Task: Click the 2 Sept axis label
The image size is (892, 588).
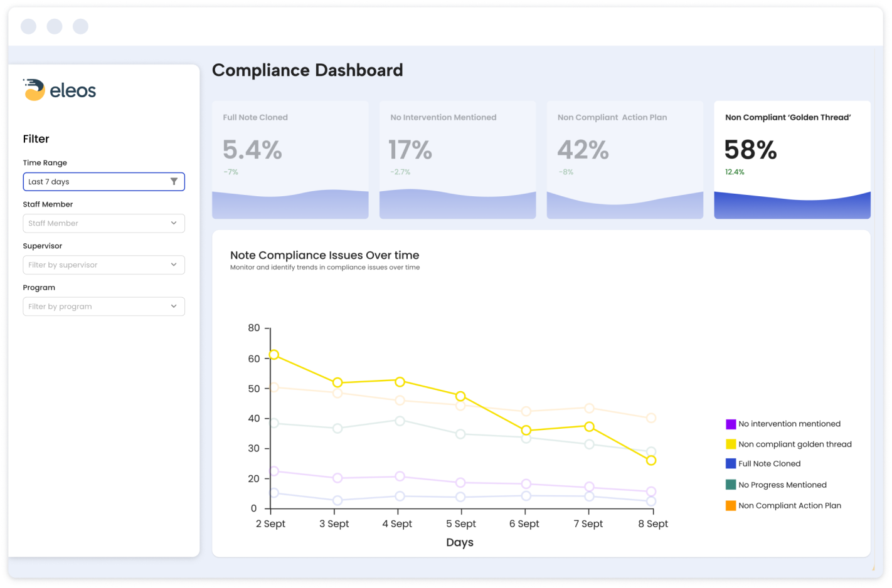Action: (270, 524)
